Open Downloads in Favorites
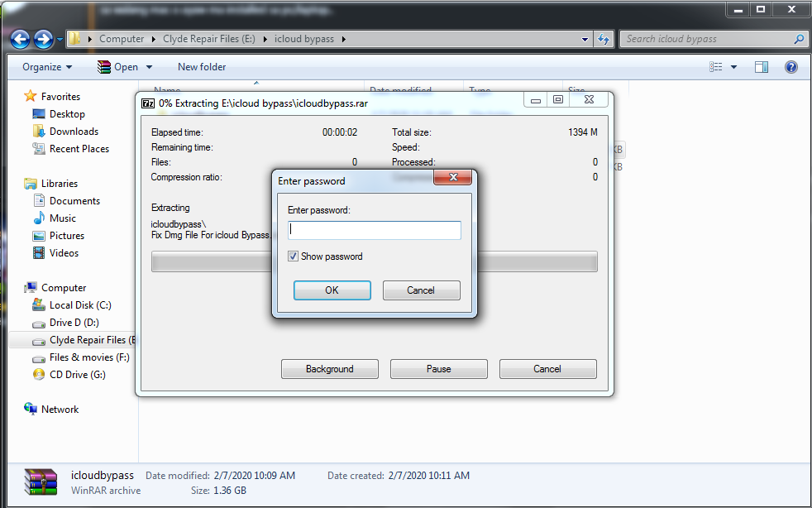812x508 pixels. (74, 132)
